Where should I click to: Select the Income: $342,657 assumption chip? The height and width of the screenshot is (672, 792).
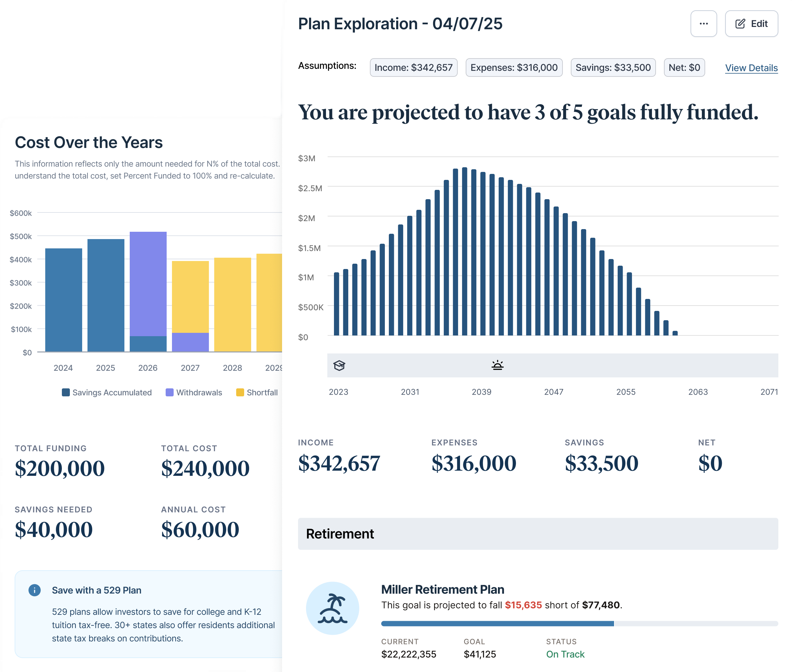(413, 67)
